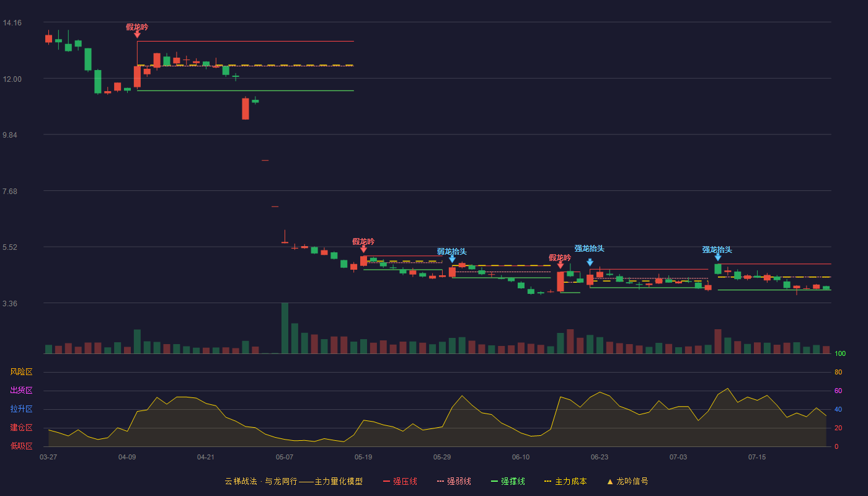Click red arrow under 假龙吟 near 05-19
The width and height of the screenshot is (868, 496).
363,249
